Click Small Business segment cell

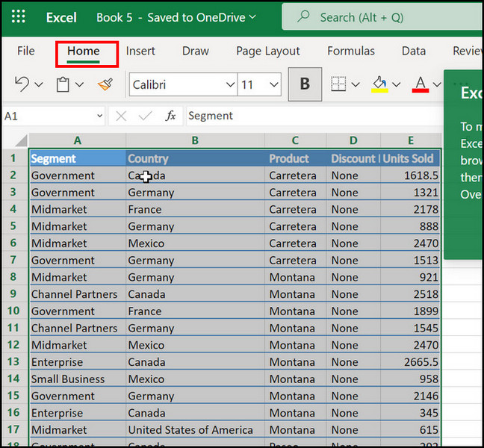coord(78,379)
